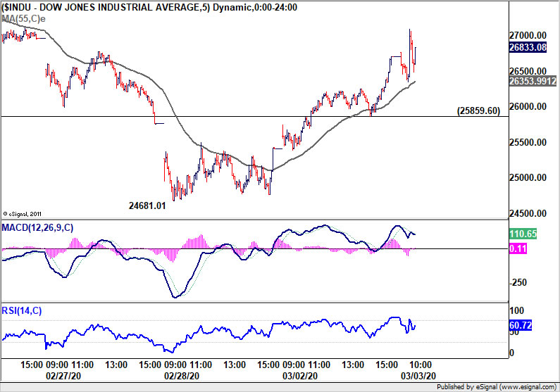Screen dimensions: 560x392
Task: Click the 03/02/20 date label
Action: 300,376
